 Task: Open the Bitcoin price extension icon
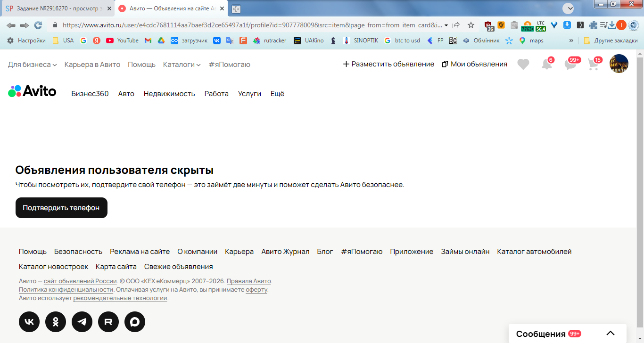point(527,26)
